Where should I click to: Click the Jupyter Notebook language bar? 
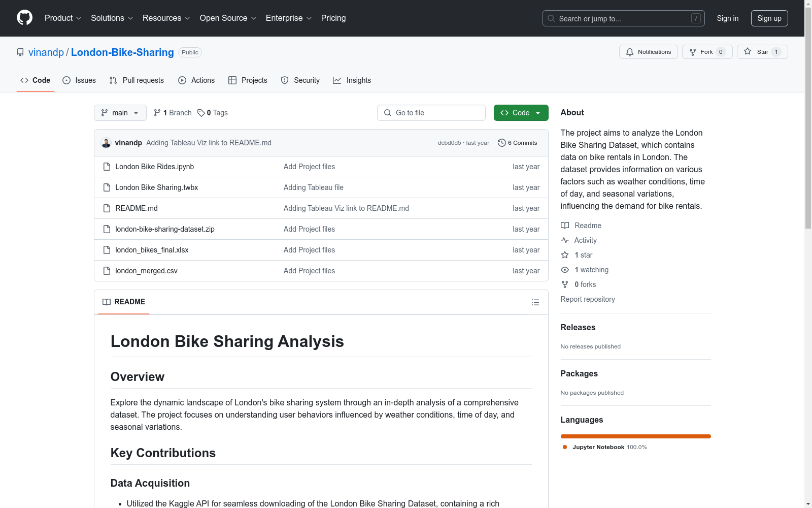[x=635, y=436]
